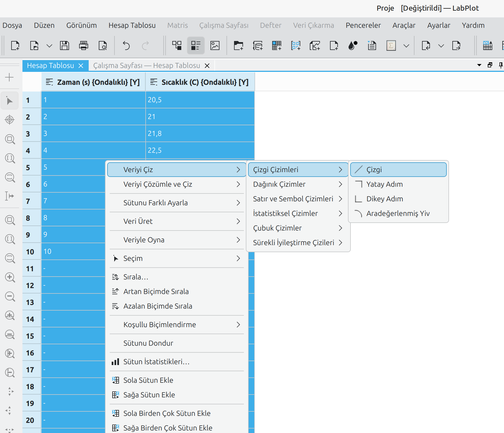The height and width of the screenshot is (433, 504).
Task: Expand the Dağınık Çizimler submenu
Action: point(298,184)
